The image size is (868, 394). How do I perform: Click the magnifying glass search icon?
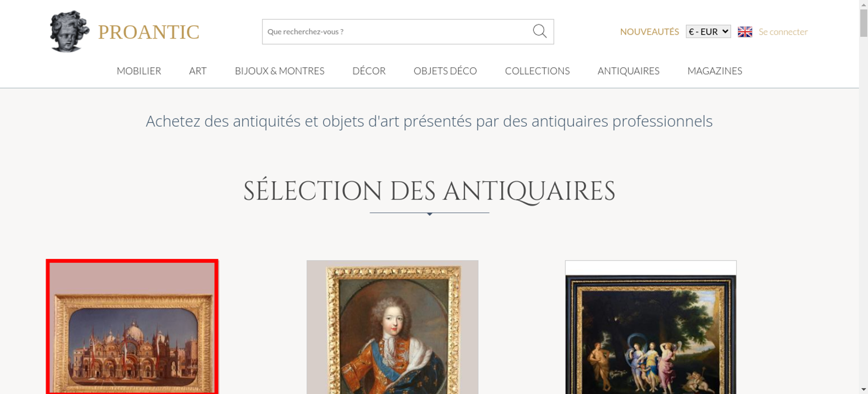click(x=539, y=31)
